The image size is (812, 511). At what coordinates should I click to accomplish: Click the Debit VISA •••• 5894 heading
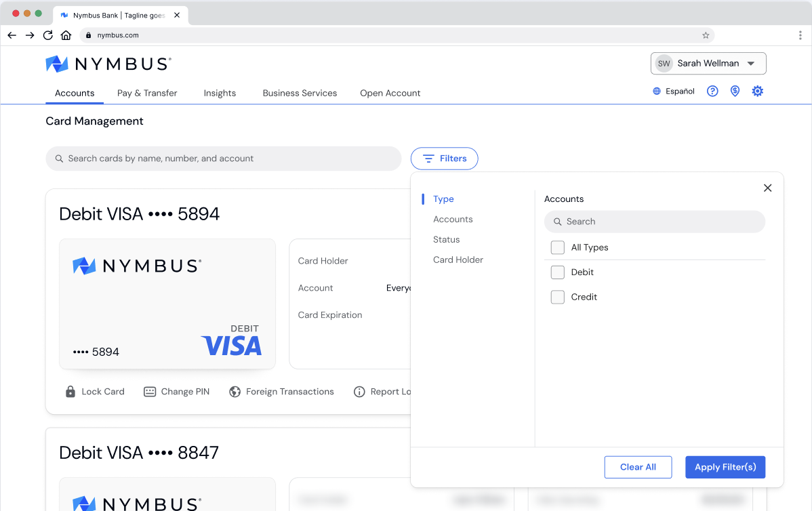point(140,214)
